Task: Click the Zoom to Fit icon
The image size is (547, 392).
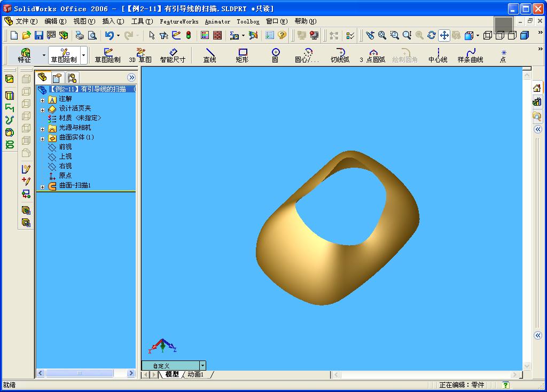Action: [382, 35]
